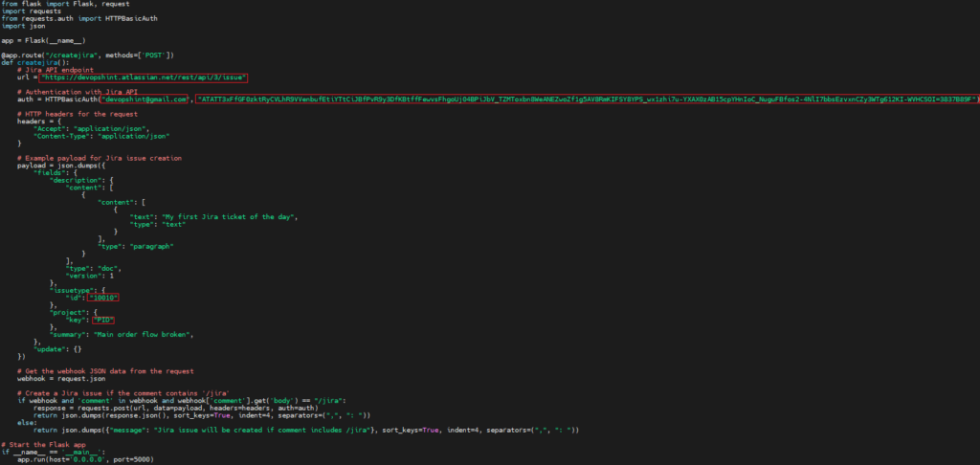Click the "version": 1 line
The image size is (980, 465).
(x=90, y=276)
